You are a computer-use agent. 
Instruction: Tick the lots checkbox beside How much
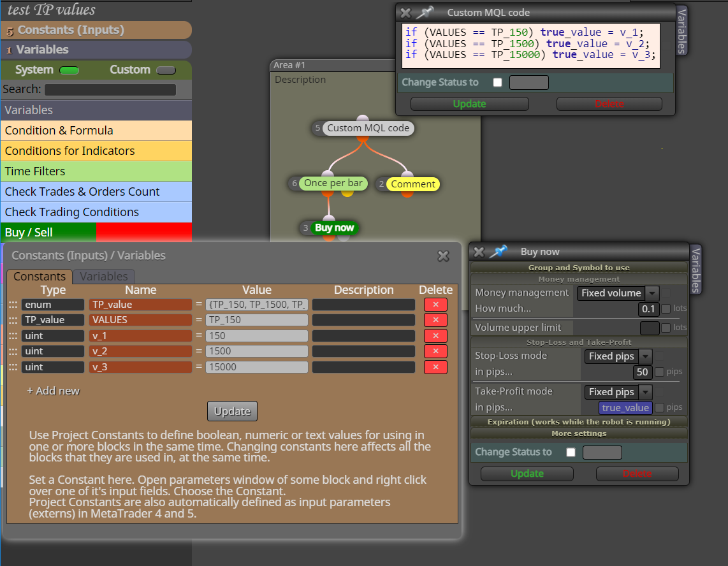pyautogui.click(x=666, y=308)
